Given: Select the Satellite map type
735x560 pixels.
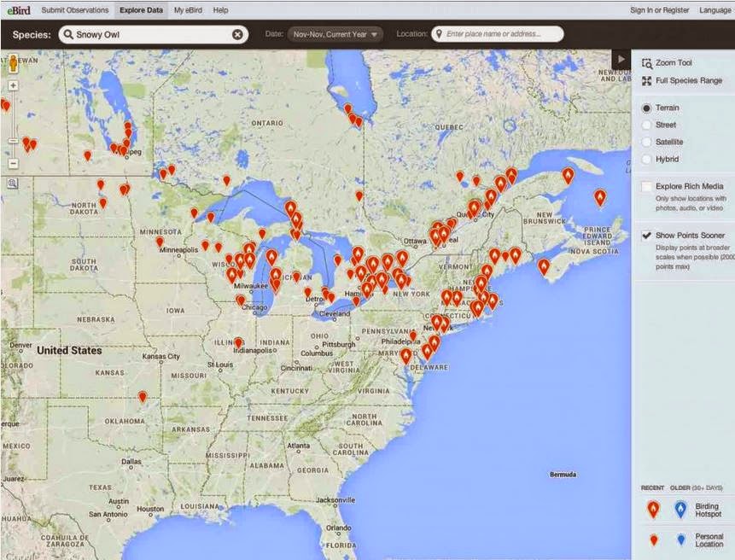Looking at the screenshot, I should (646, 142).
